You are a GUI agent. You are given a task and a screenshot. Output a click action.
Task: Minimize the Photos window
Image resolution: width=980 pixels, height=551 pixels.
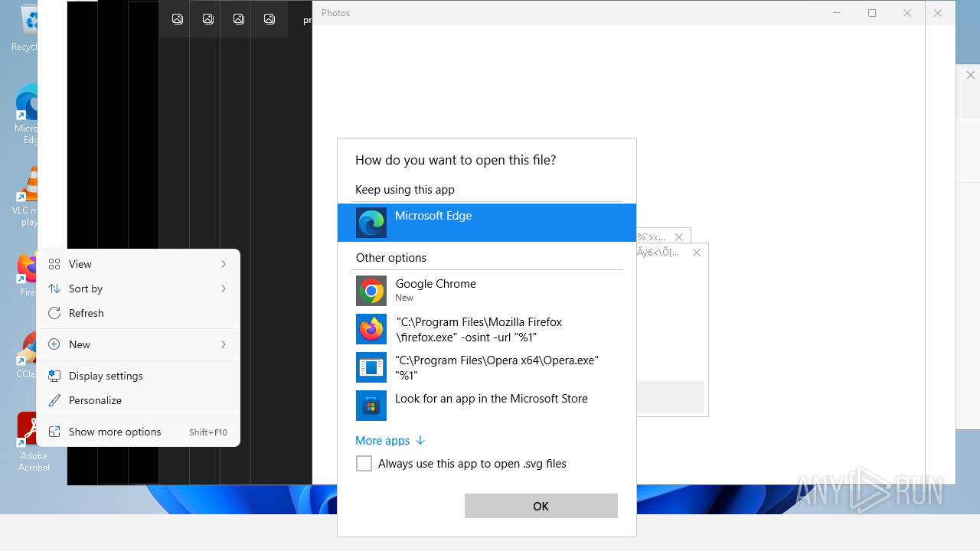[837, 13]
